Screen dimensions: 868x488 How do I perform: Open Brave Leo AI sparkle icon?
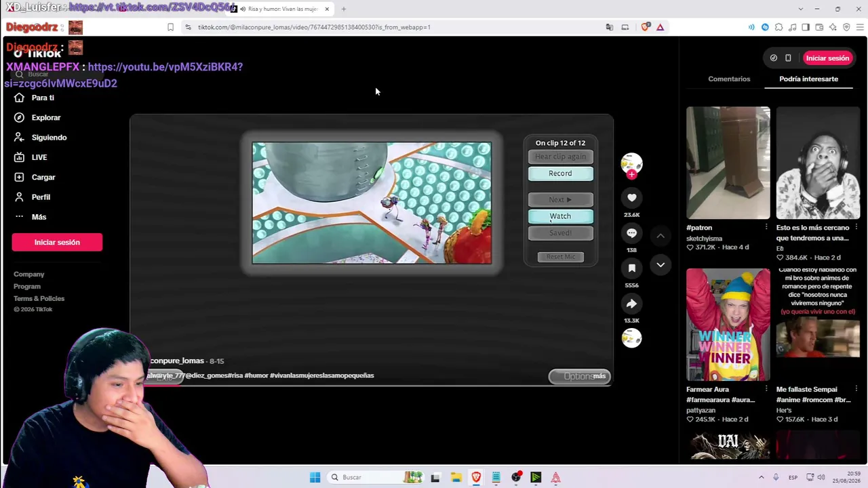pyautogui.click(x=833, y=27)
